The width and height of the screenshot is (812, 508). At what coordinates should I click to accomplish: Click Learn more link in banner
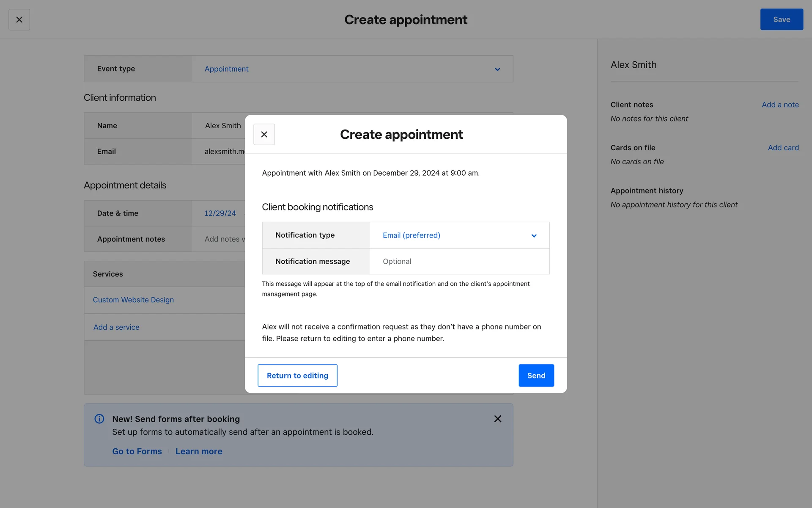coord(199,451)
